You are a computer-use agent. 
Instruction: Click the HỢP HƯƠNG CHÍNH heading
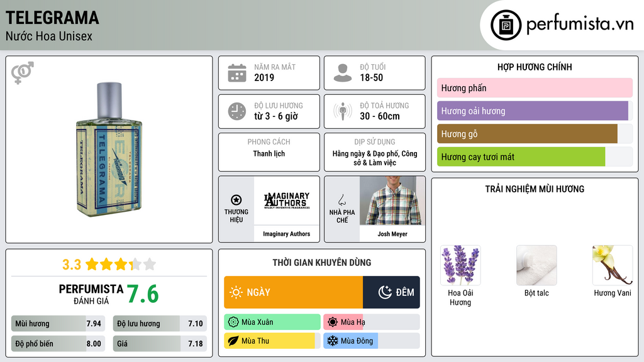tap(535, 67)
